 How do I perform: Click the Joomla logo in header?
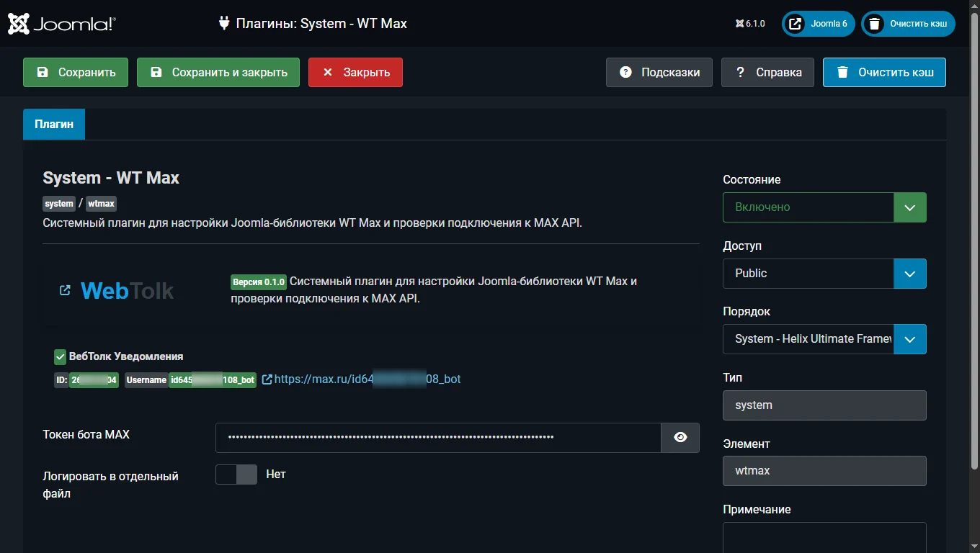point(61,24)
